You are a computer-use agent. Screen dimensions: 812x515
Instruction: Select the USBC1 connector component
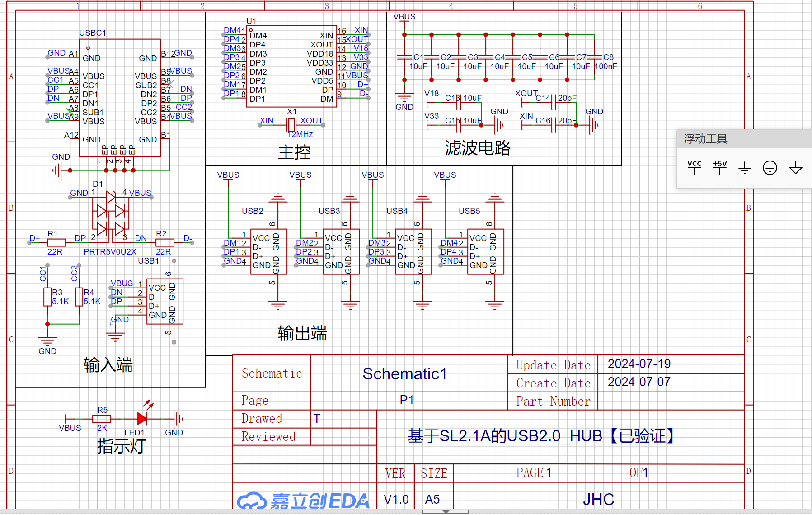pyautogui.click(x=120, y=98)
